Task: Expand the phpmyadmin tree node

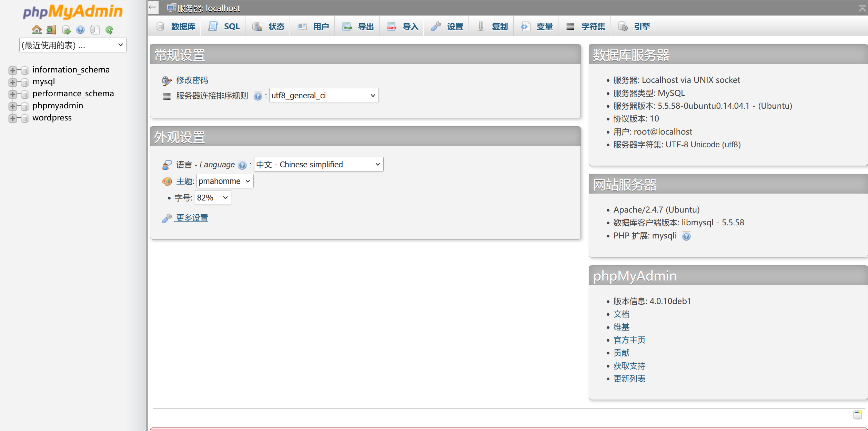Action: tap(12, 106)
